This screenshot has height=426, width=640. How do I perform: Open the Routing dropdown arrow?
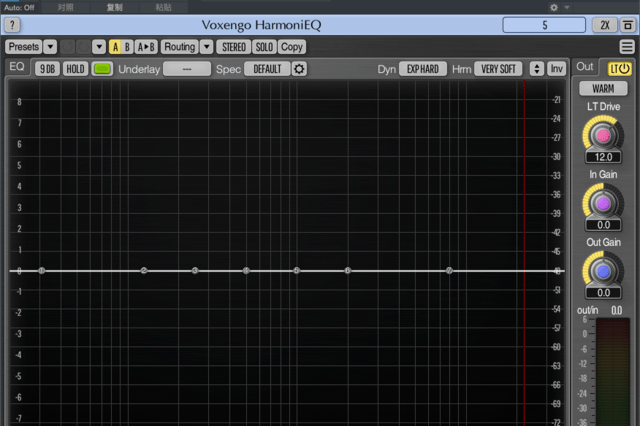[207, 47]
